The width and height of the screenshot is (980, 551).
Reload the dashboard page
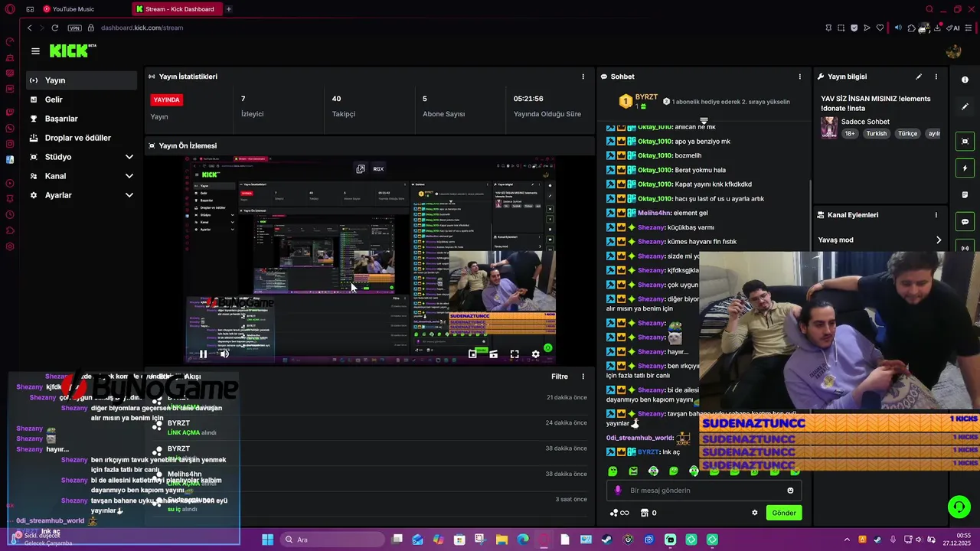[x=54, y=28]
